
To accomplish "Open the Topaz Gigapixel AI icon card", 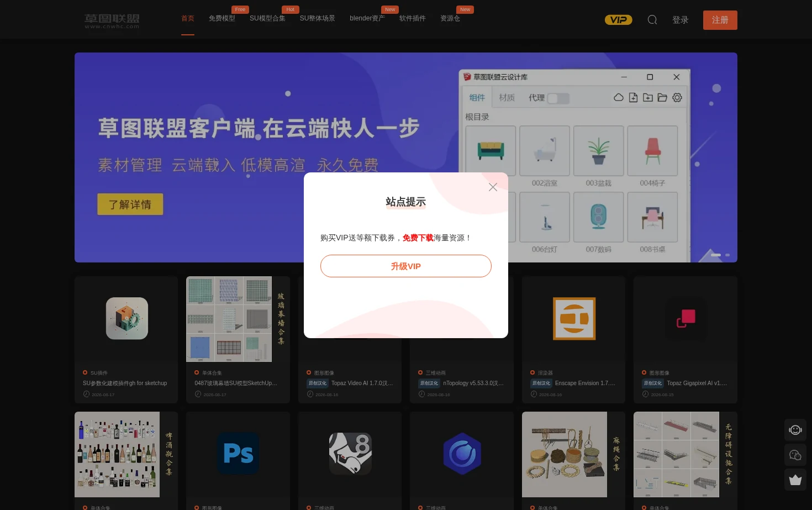I will 686,319.
